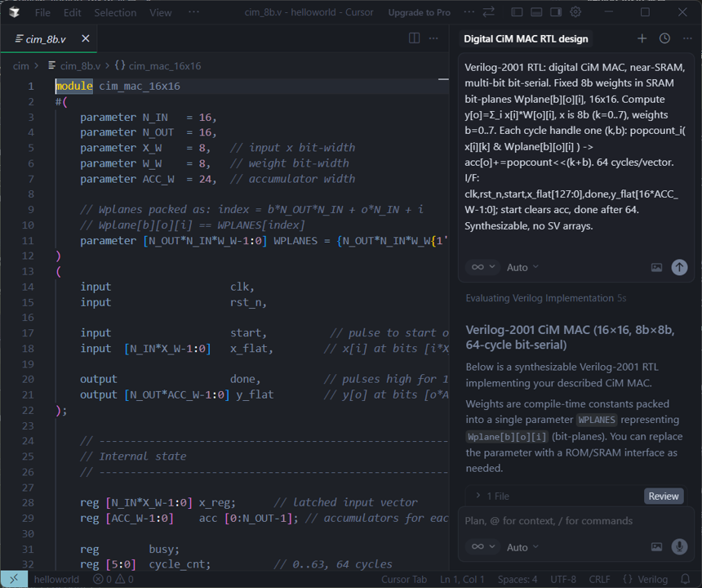702x588 pixels.
Task: Open chat history clock icon
Action: click(664, 38)
